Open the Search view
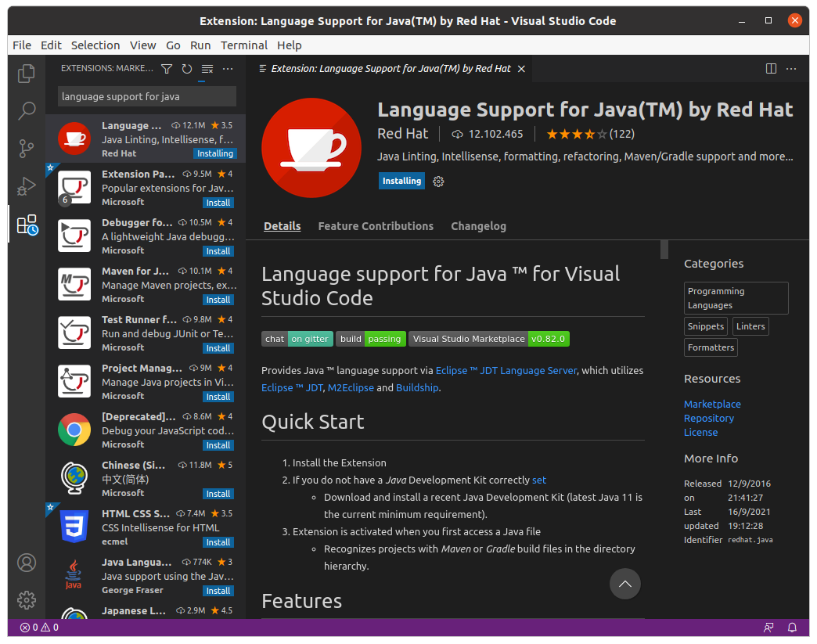Image resolution: width=817 pixels, height=644 pixels. (26, 110)
